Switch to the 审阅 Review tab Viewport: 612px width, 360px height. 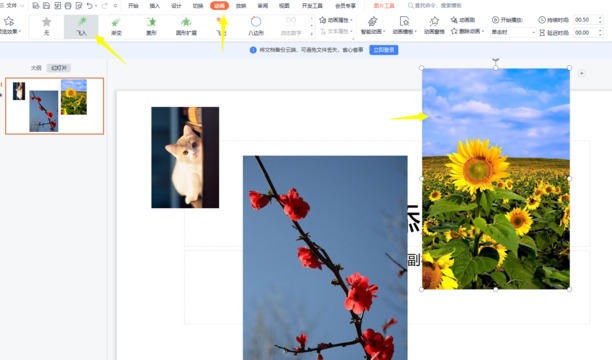pyautogui.click(x=263, y=5)
